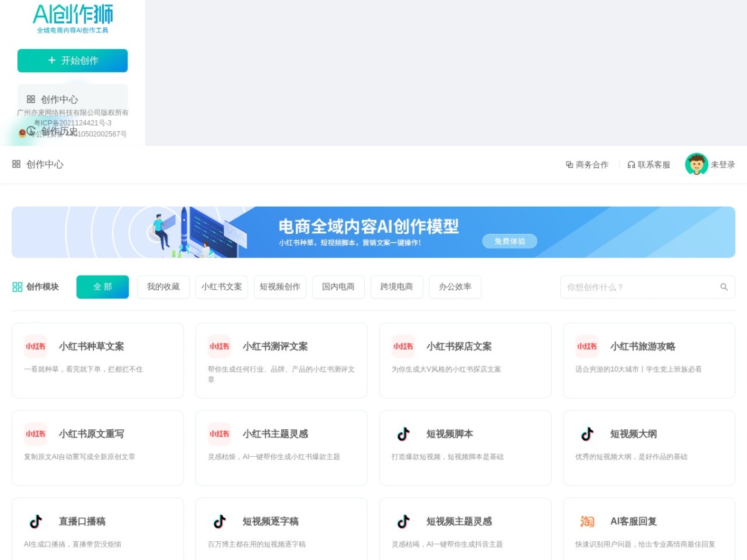The height and width of the screenshot is (560, 747).
Task: Click the TikTok icon on 短视频主题灵感 card
Action: [403, 521]
